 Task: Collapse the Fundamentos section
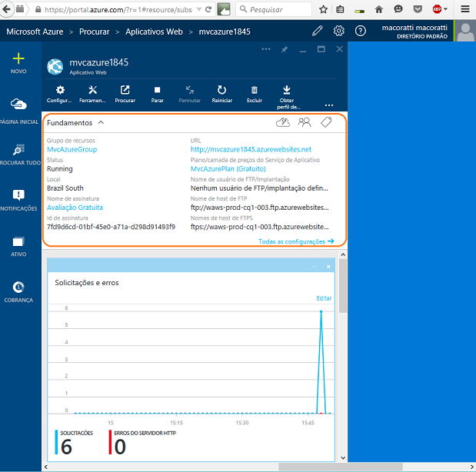click(x=101, y=122)
